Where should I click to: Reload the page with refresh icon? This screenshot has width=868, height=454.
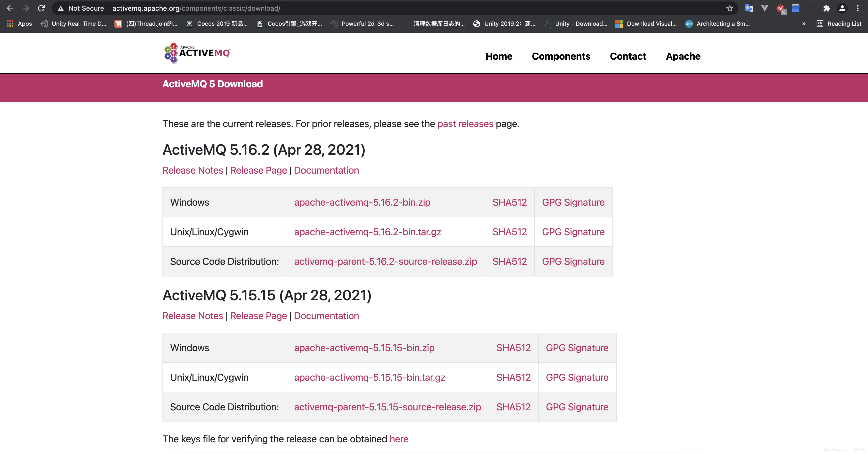tap(41, 8)
